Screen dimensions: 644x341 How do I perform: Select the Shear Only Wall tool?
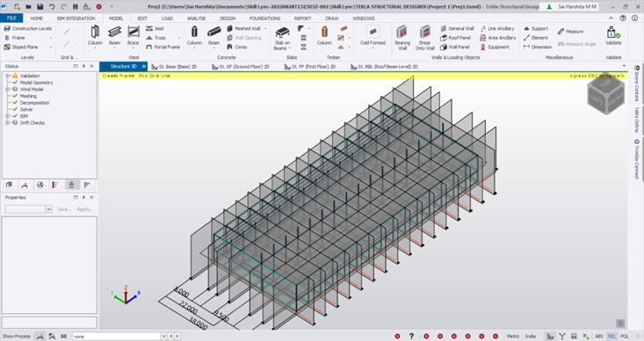[x=424, y=38]
